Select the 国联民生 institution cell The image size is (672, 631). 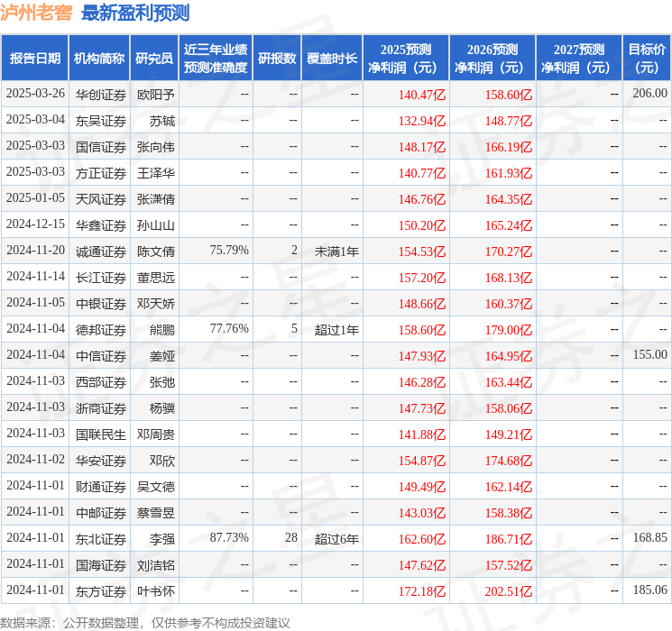click(101, 434)
